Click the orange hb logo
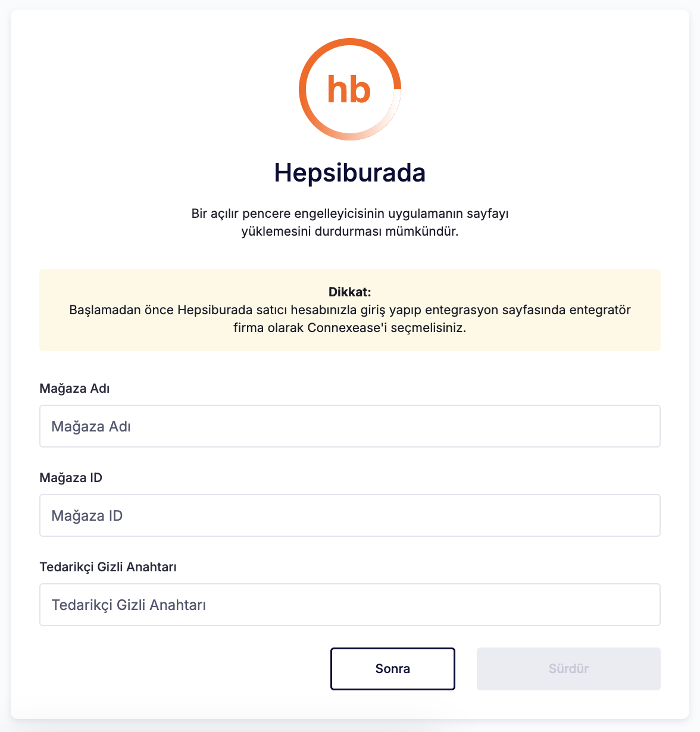 pos(350,89)
